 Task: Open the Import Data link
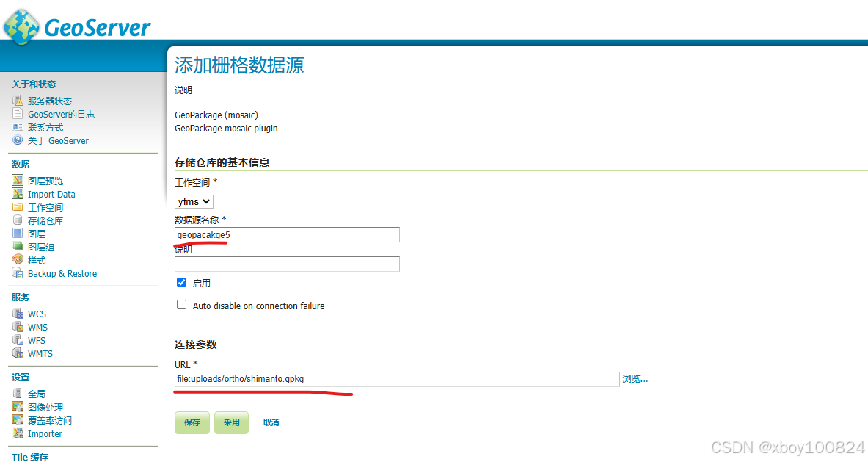click(x=51, y=194)
